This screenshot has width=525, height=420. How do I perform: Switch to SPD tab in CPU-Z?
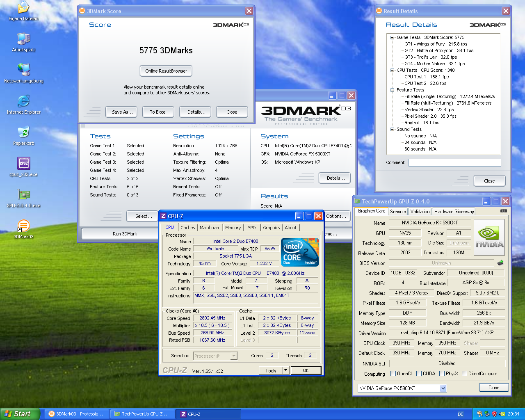pyautogui.click(x=252, y=228)
